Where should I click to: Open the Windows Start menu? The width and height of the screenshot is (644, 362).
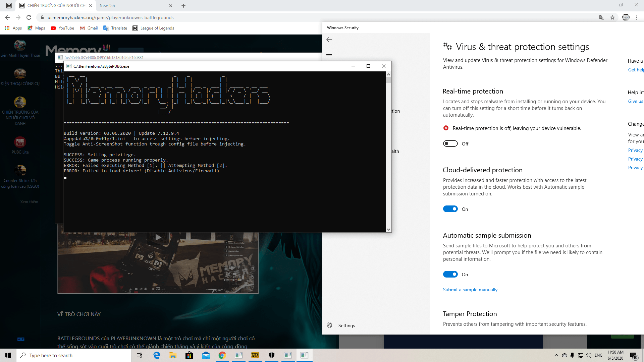pos(8,355)
